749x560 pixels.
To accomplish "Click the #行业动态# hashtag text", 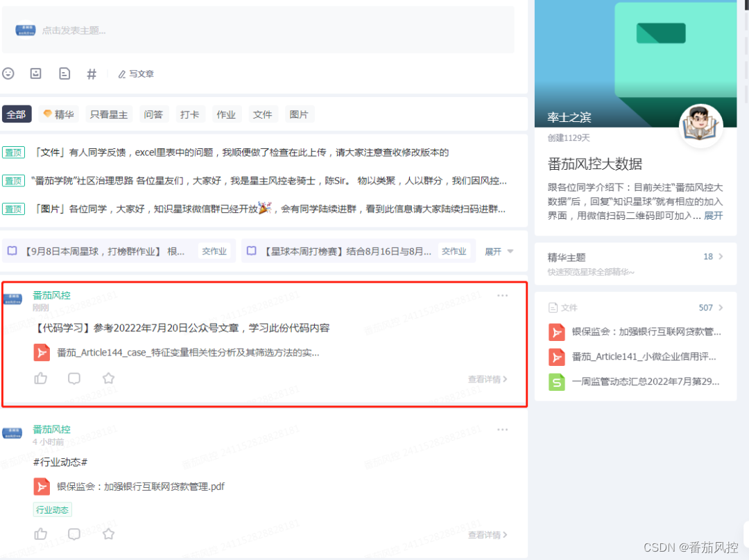I will (60, 462).
